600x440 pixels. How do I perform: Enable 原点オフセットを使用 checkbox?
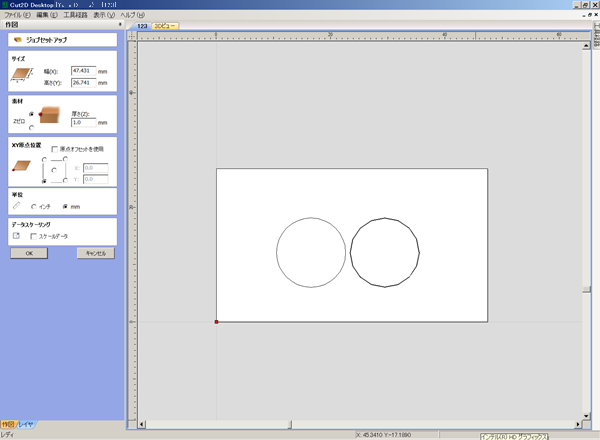[55, 148]
